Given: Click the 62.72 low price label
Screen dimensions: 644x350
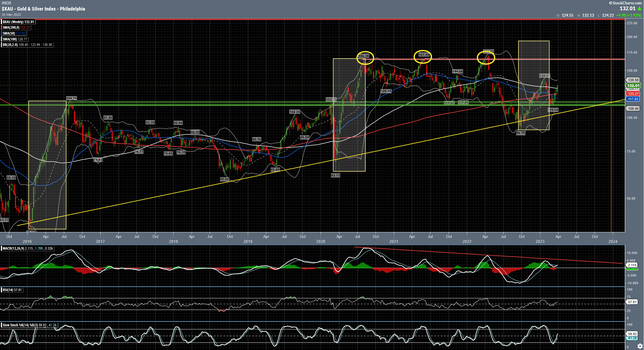Looking at the screenshot, I should coord(335,175).
